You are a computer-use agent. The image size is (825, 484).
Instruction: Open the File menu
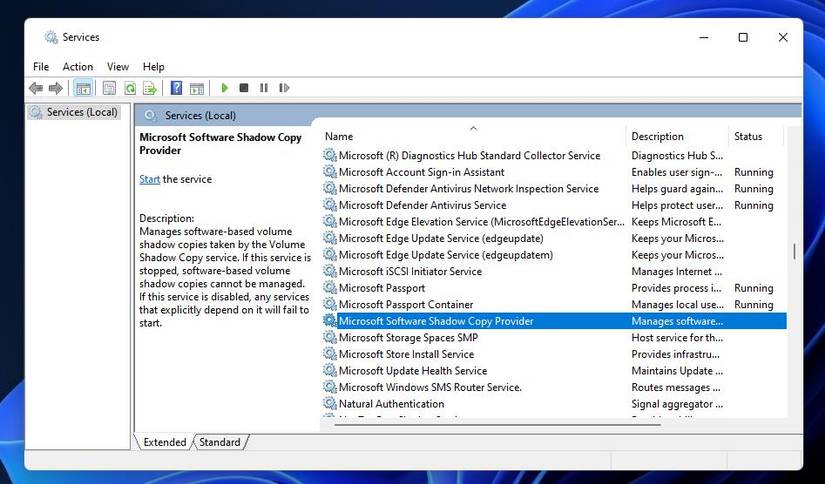[41, 67]
